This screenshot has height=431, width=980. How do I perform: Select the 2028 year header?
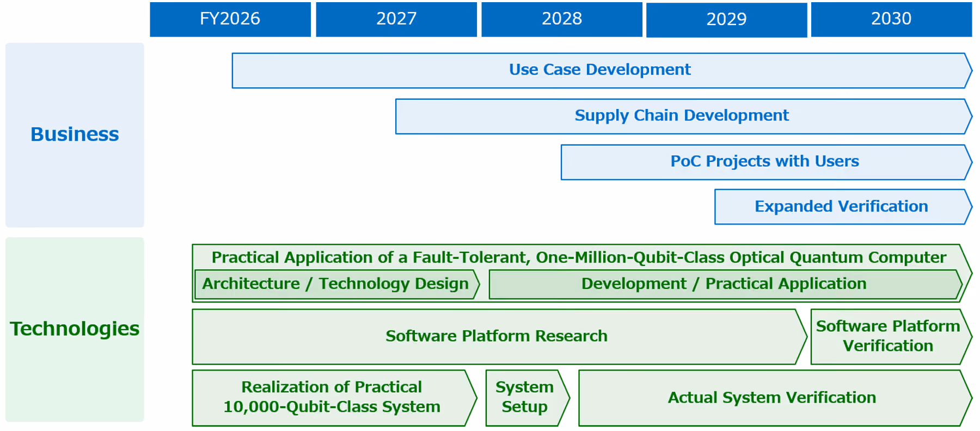click(x=562, y=19)
